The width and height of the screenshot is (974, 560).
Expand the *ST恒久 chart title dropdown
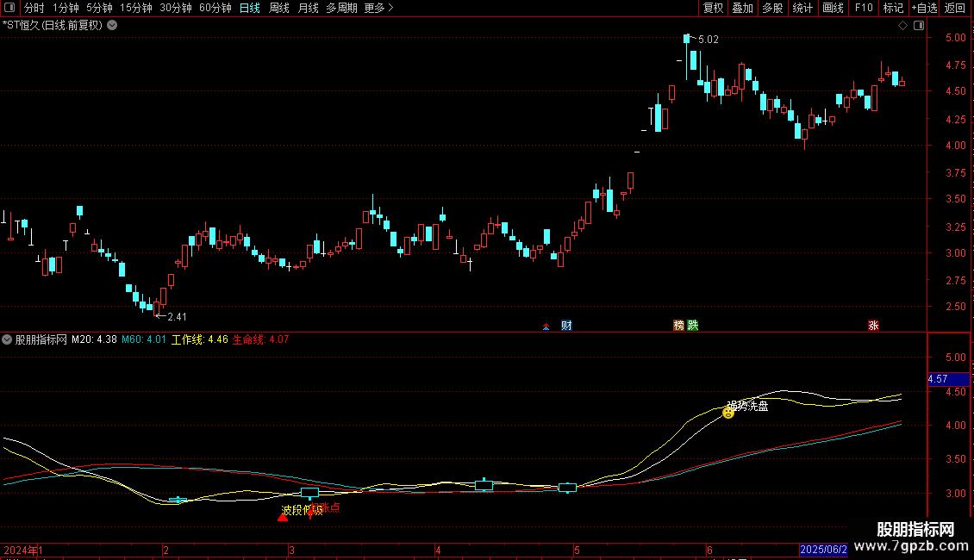(112, 26)
